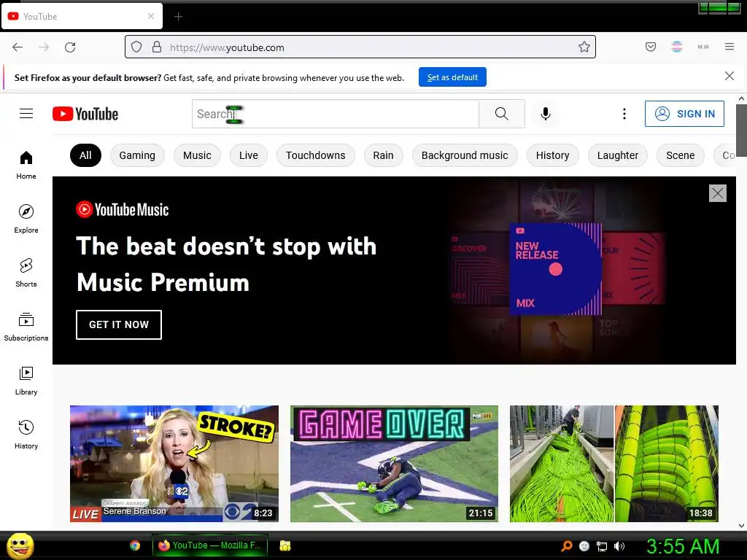Open the YouTube hamburger guide menu
Image resolution: width=747 pixels, height=560 pixels.
coord(26,113)
